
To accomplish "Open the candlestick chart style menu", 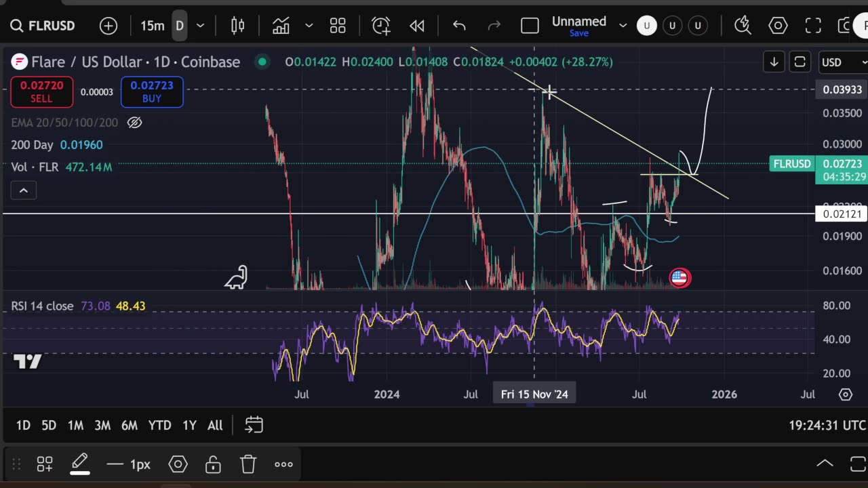I will click(237, 26).
